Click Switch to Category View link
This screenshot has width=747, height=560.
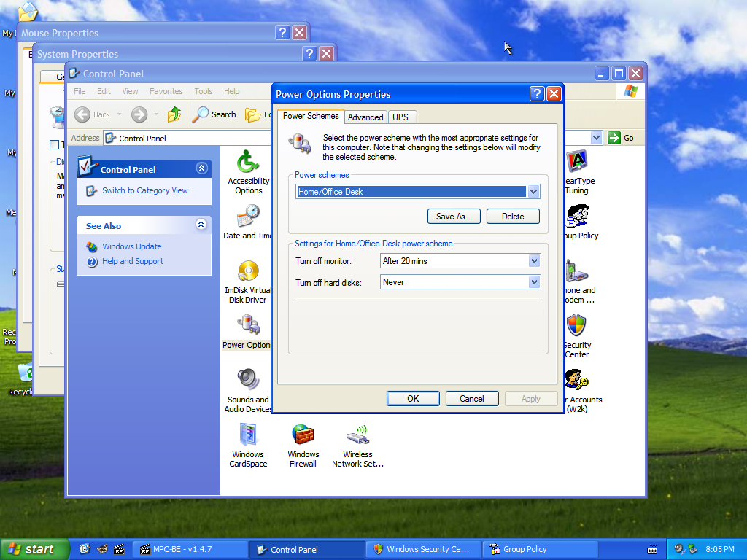pos(144,190)
